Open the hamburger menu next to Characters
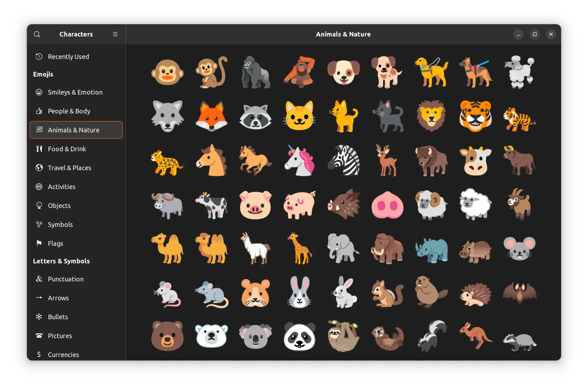The height and width of the screenshot is (390, 588). tap(115, 34)
